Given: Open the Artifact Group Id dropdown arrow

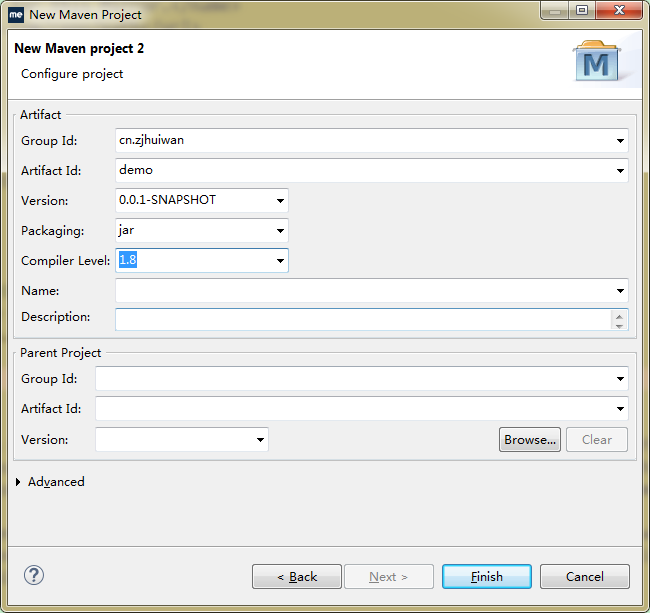Looking at the screenshot, I should point(620,141).
